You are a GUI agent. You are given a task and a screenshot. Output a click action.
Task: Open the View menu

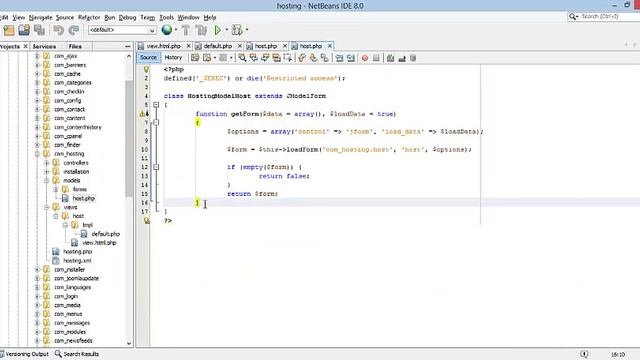[x=18, y=18]
